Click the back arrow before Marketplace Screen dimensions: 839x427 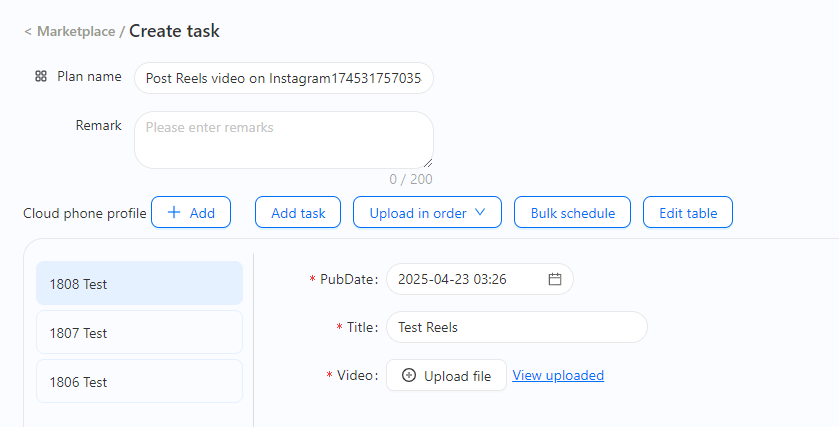pos(28,32)
